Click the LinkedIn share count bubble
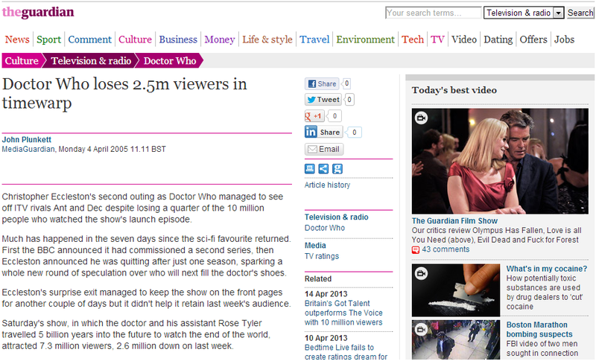The image size is (596, 364). 354,132
